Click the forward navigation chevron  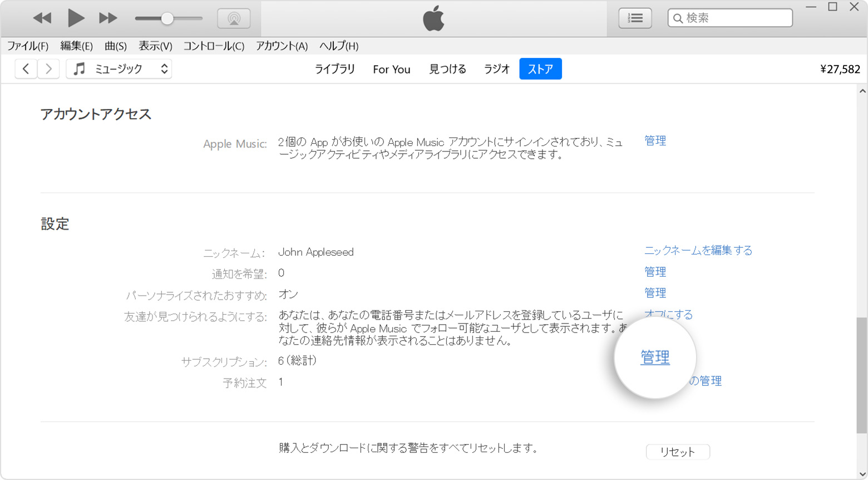click(48, 68)
